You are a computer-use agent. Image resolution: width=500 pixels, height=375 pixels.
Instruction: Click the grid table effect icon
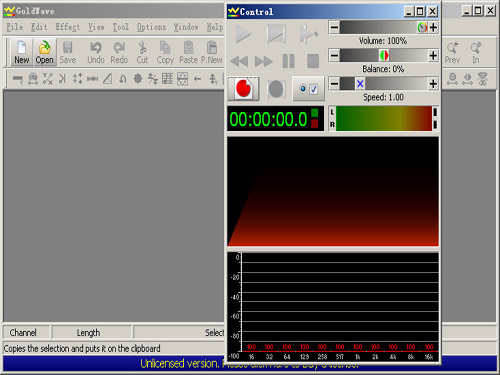click(x=167, y=79)
